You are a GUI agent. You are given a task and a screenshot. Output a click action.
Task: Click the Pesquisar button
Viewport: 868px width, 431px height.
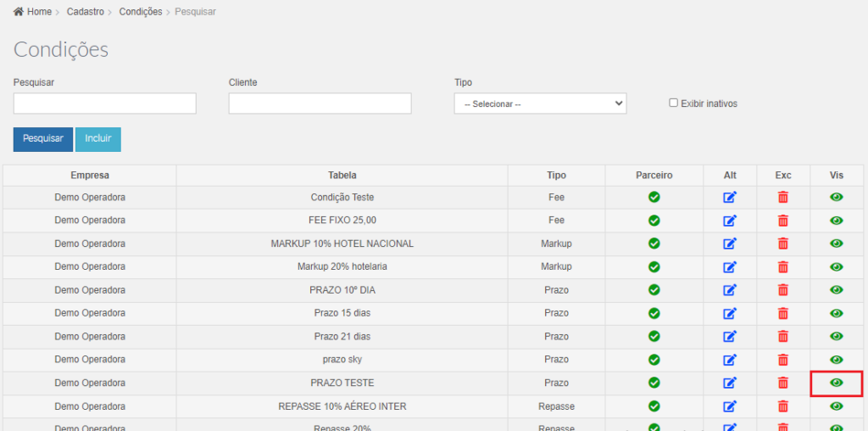(43, 139)
